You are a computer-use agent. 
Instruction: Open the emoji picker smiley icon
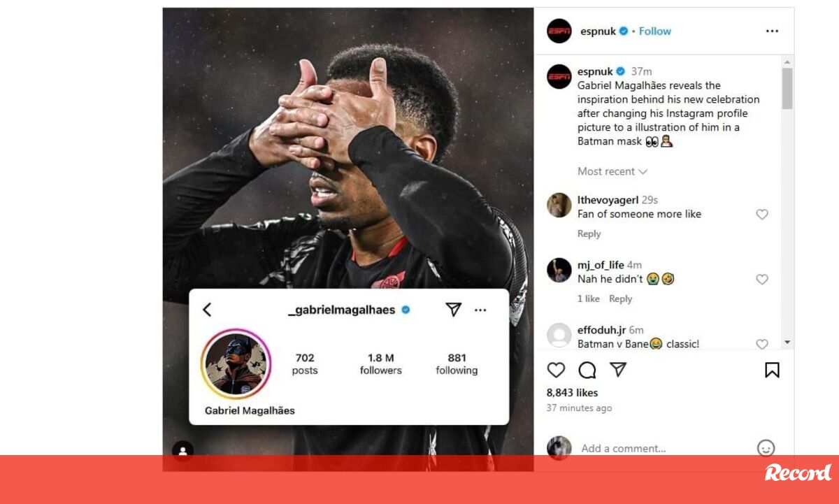pos(766,448)
